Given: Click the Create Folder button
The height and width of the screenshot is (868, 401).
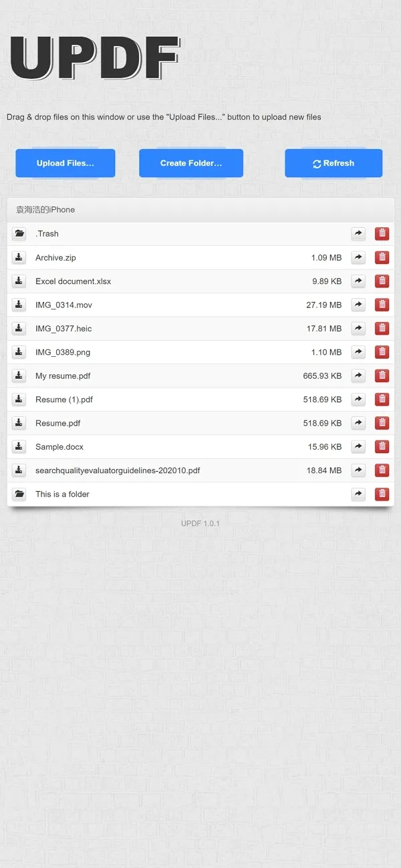Looking at the screenshot, I should [x=191, y=163].
